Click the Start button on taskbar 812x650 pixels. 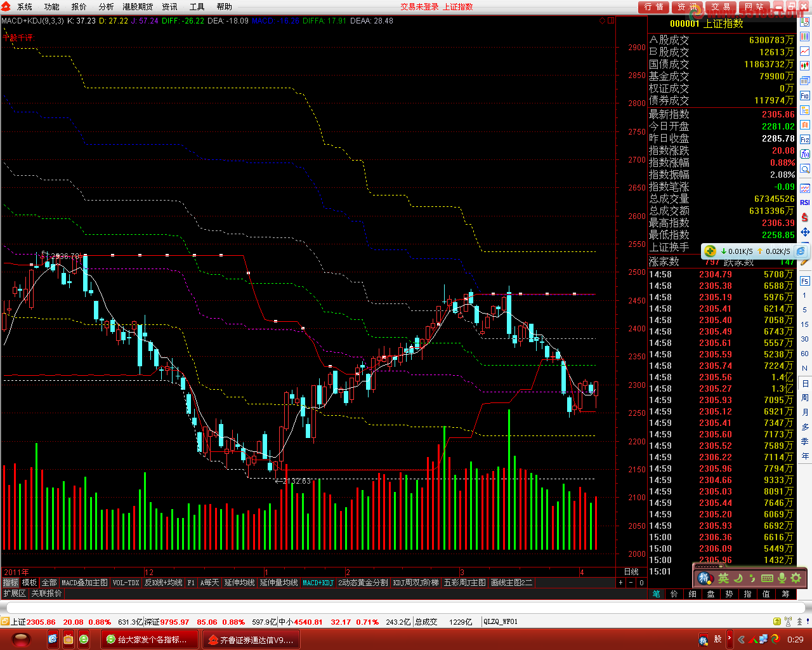pos(21,639)
